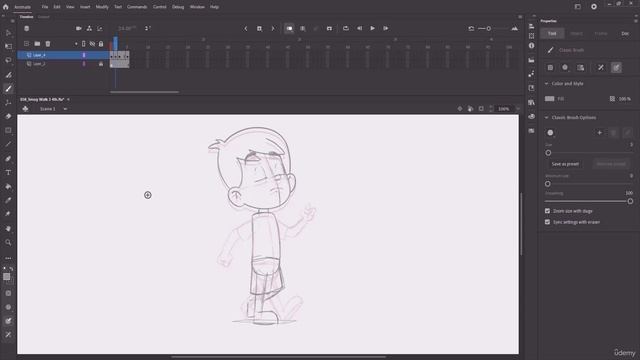Go to the next keyframe arrow
The width and height of the screenshot is (640, 360).
tap(273, 28)
